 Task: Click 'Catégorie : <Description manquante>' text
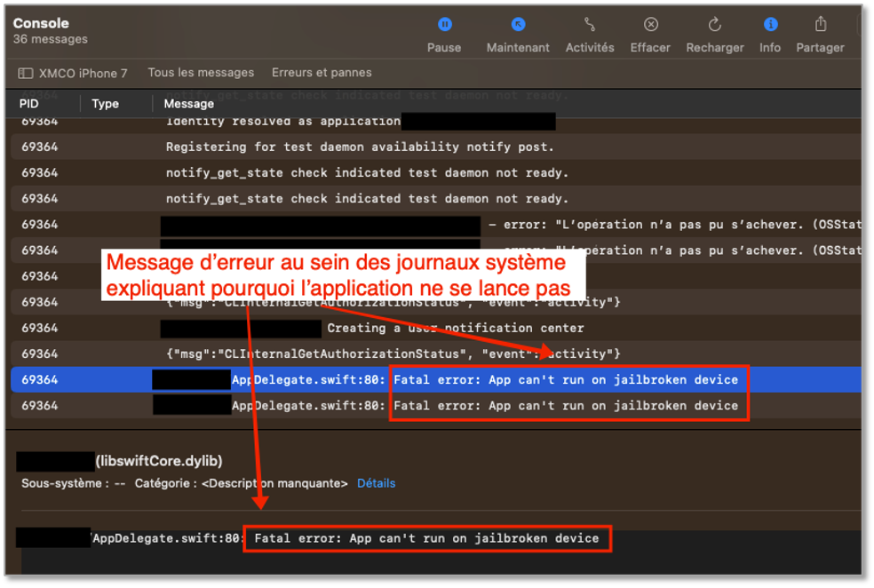241,483
